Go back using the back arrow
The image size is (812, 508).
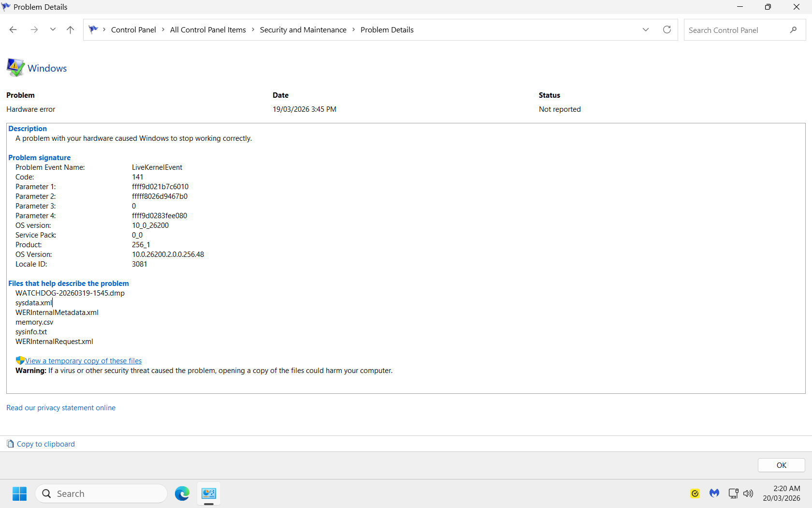coord(13,30)
